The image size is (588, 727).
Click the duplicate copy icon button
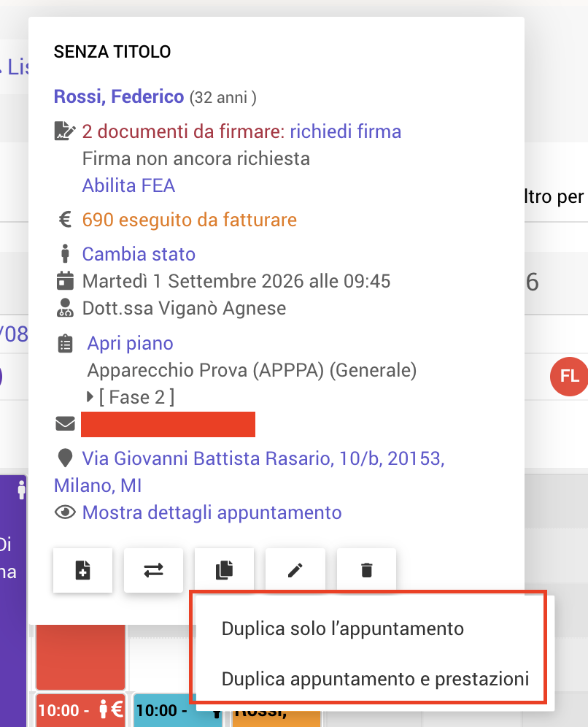(x=224, y=570)
